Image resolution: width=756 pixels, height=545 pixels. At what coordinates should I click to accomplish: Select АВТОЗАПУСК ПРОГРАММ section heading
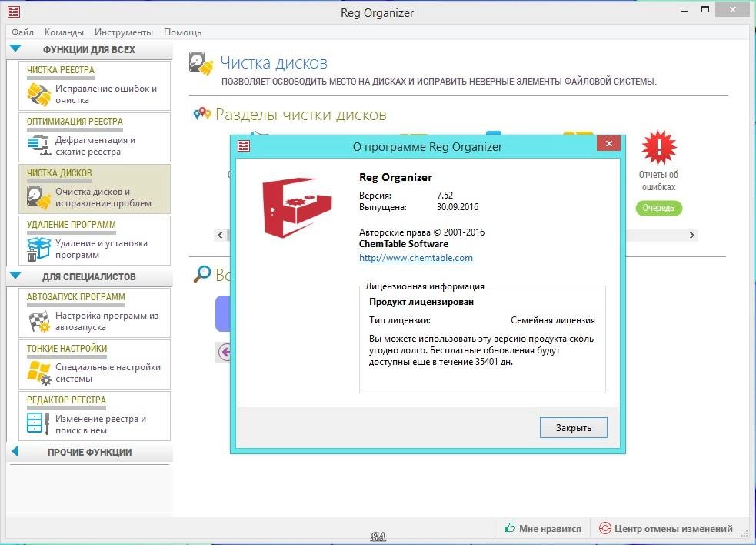point(75,297)
